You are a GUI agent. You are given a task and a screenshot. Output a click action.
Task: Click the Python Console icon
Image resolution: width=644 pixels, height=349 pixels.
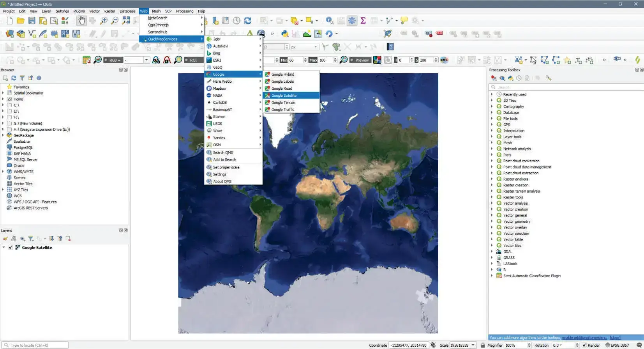(x=285, y=34)
